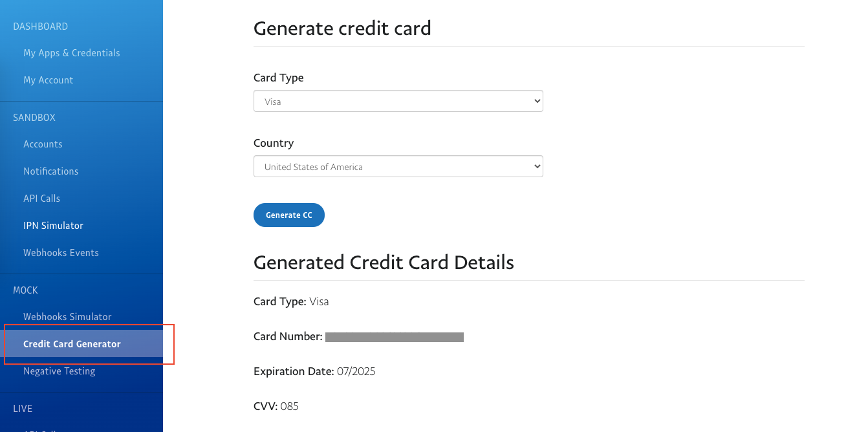Image resolution: width=868 pixels, height=432 pixels.
Task: Select API Calls under Sandbox
Action: coord(42,199)
